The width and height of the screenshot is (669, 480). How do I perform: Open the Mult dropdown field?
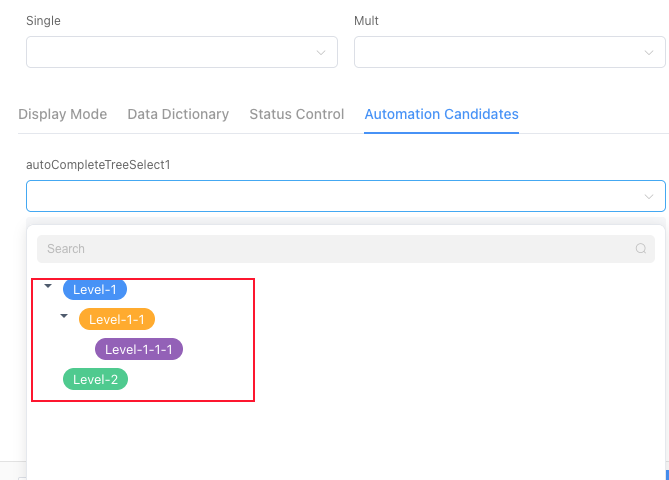(500, 53)
